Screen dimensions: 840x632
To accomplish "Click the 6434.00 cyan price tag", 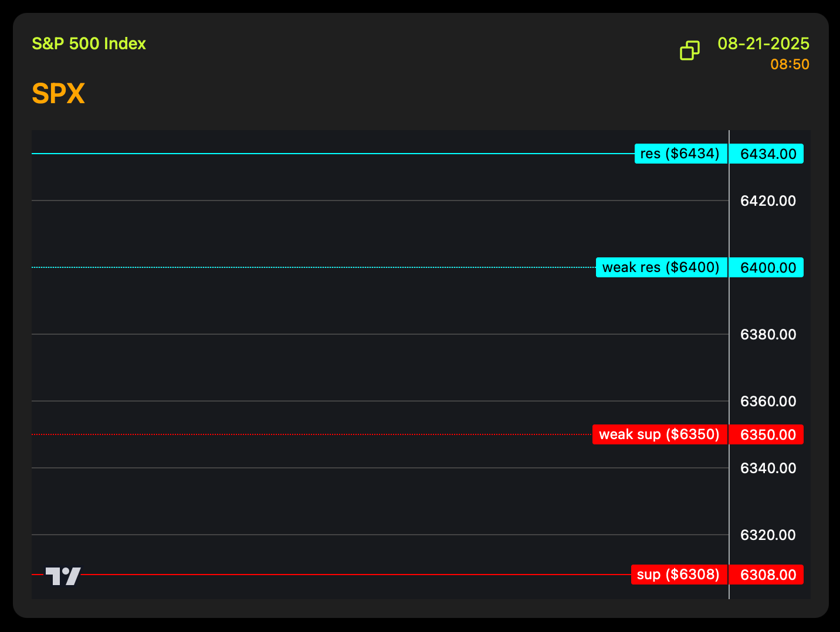I will pyautogui.click(x=767, y=154).
